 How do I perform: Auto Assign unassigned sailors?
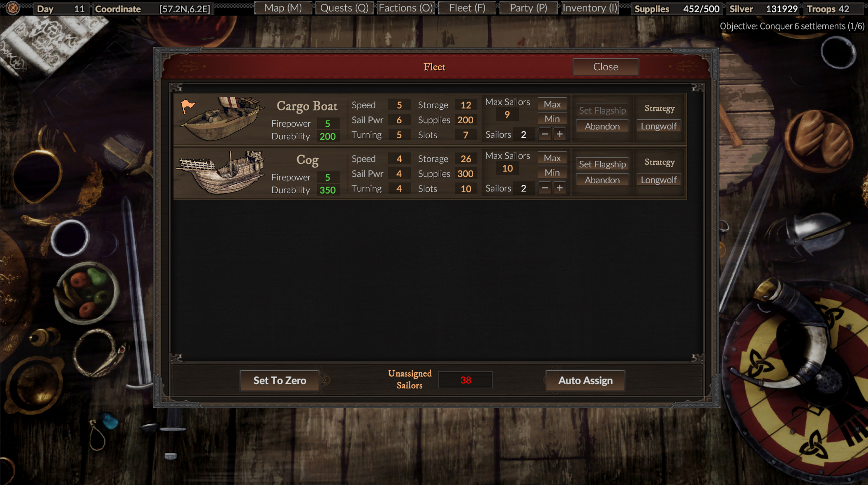click(x=585, y=380)
